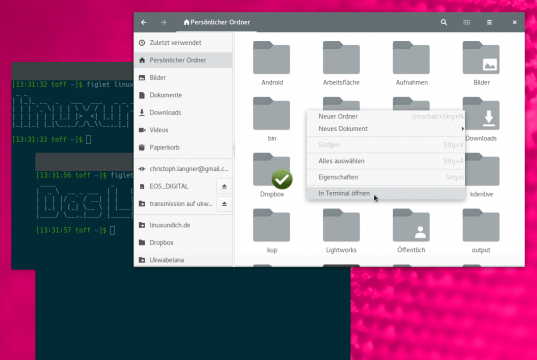The image size is (537, 360).
Task: Open the Öffentlich folder
Action: 411,231
